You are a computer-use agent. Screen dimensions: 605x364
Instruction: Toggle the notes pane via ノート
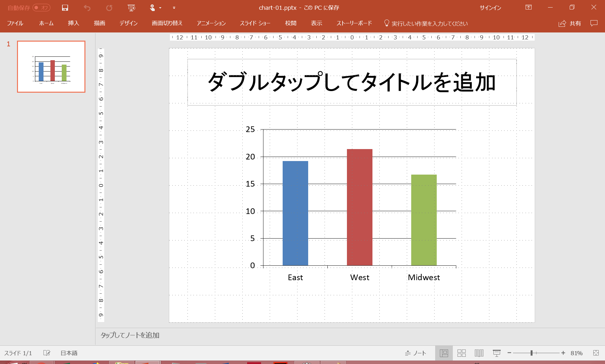[416, 353]
